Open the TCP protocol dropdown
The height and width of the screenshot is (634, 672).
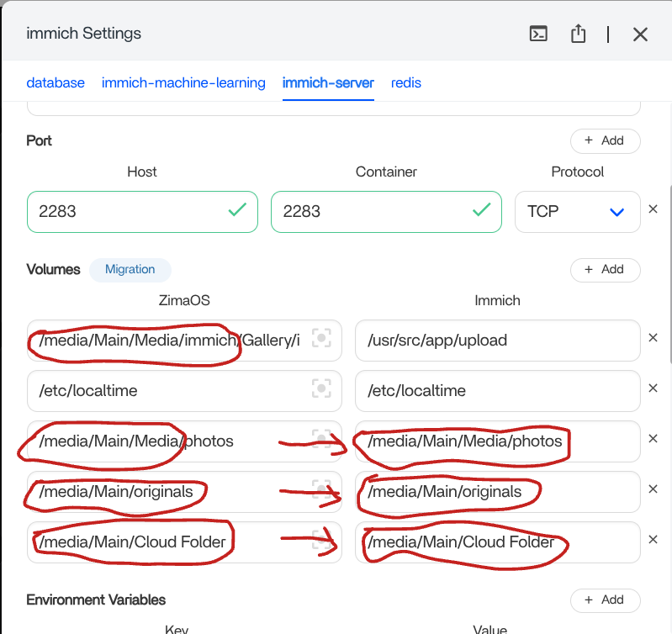point(577,212)
